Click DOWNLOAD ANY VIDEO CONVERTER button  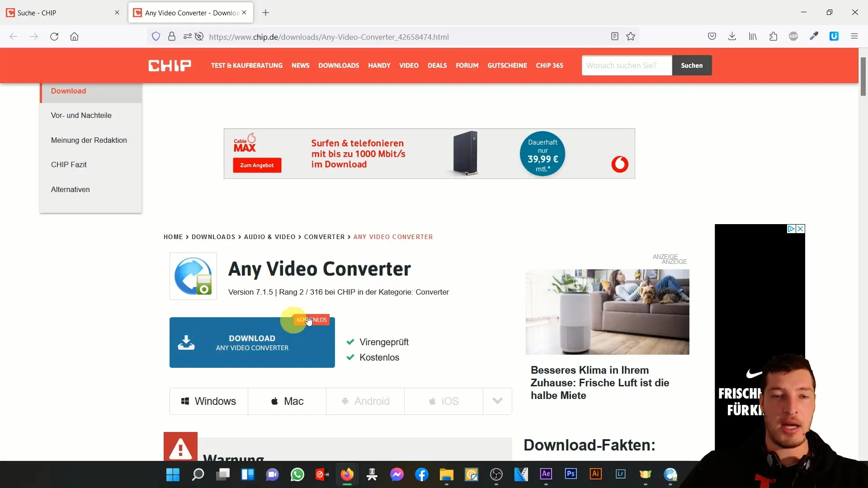(252, 342)
